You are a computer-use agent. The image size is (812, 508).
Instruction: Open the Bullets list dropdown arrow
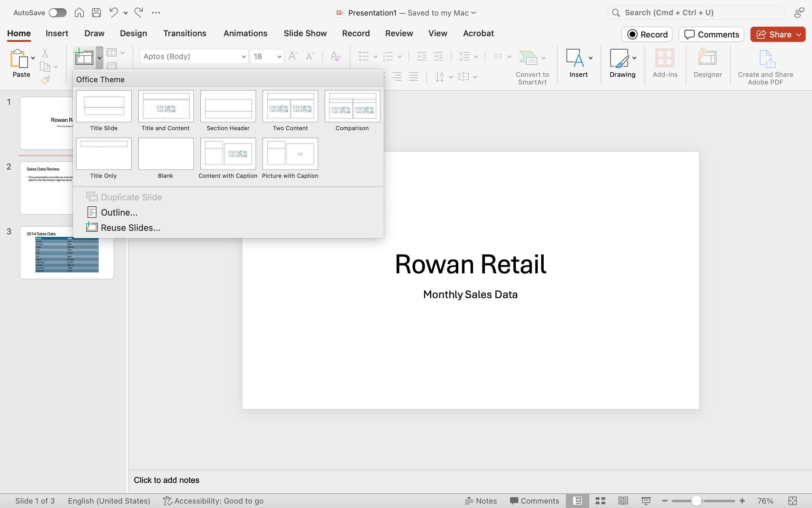pyautogui.click(x=375, y=57)
